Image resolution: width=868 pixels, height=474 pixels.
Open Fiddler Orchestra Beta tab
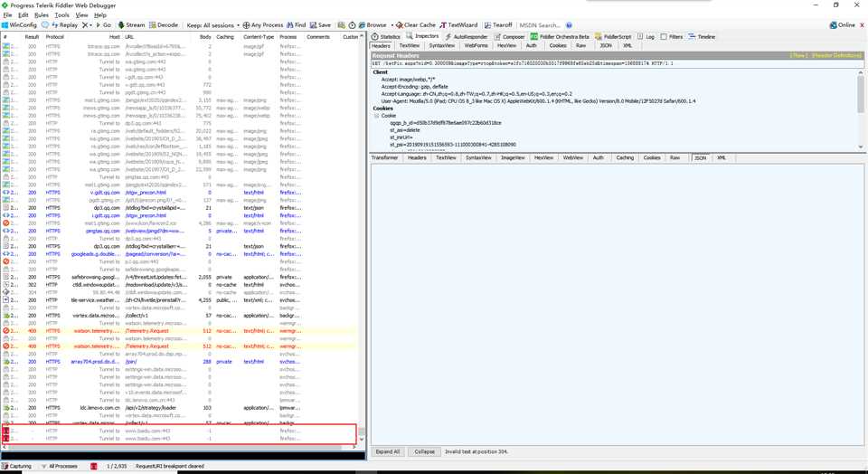point(560,36)
